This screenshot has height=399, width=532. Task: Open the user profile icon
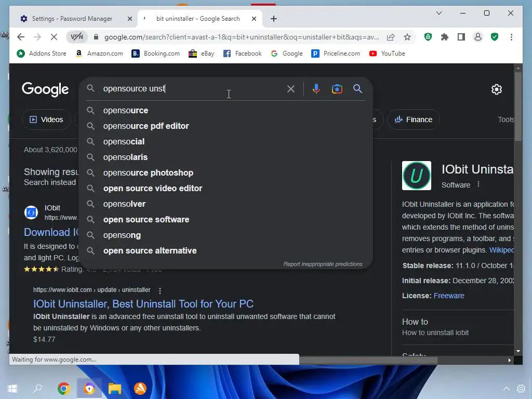click(x=478, y=37)
